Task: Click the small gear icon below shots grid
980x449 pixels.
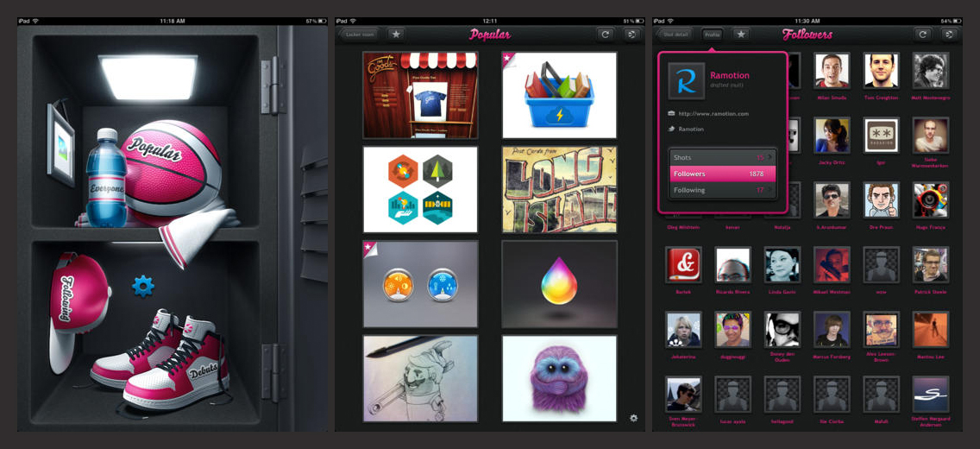Action: click(633, 418)
